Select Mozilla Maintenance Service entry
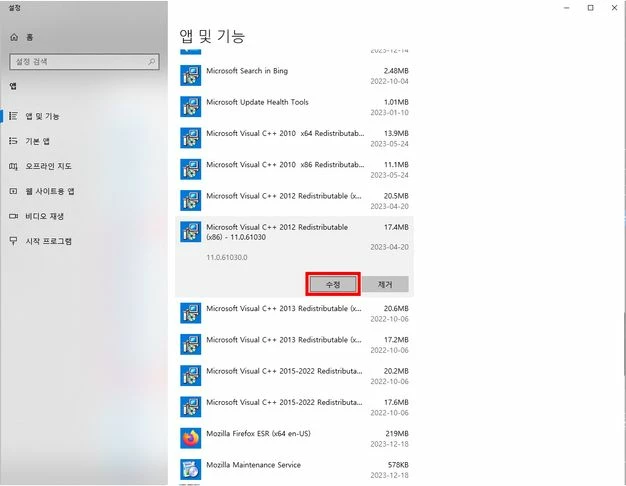This screenshot has height=486, width=626. 294,469
